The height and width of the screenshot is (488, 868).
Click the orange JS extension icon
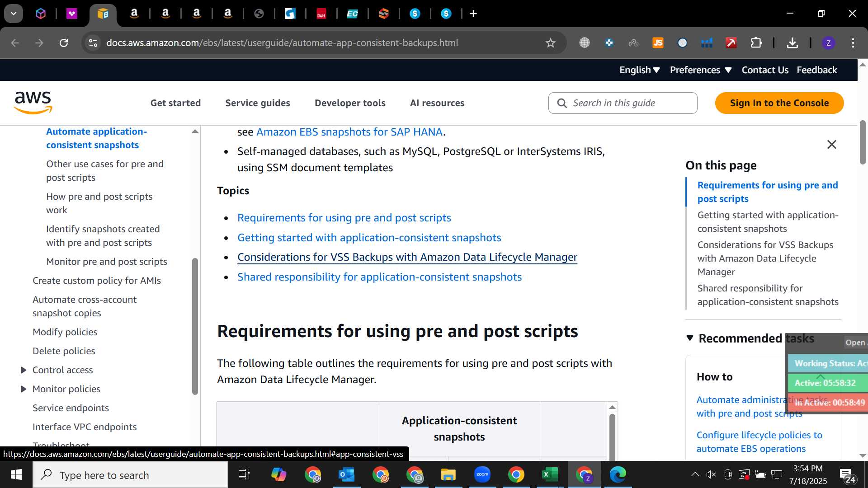tap(658, 43)
